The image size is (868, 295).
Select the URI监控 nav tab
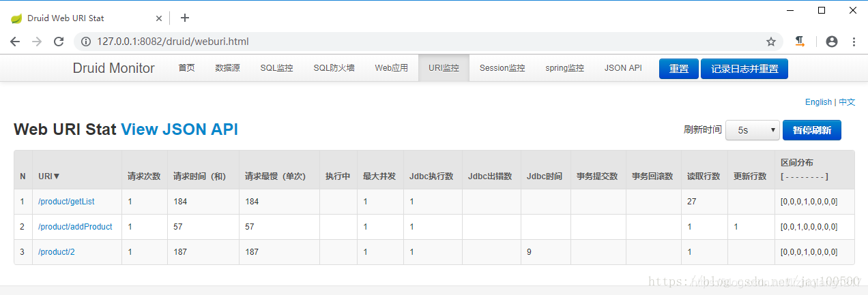pos(444,68)
